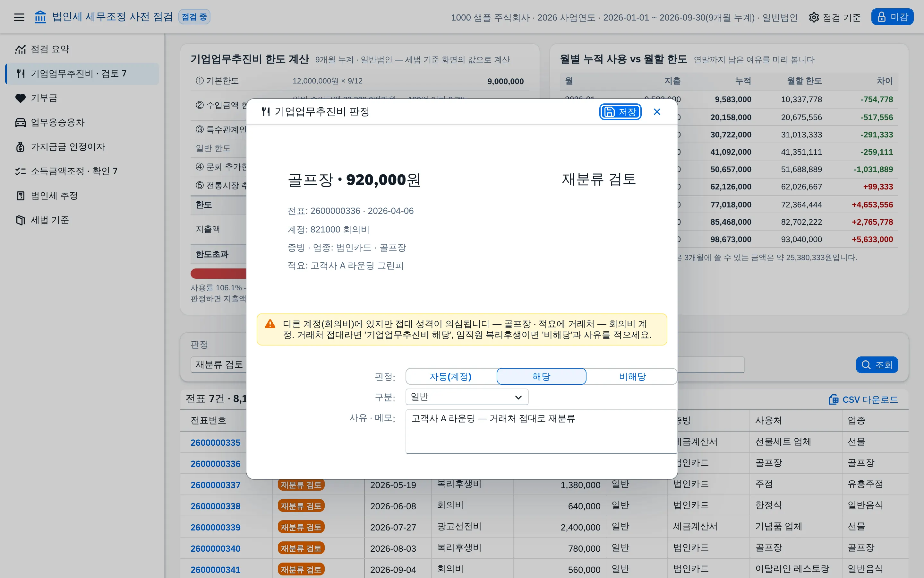
Task: Open 기업업무추진비 · 검토 7 in sidebar
Action: (82, 74)
